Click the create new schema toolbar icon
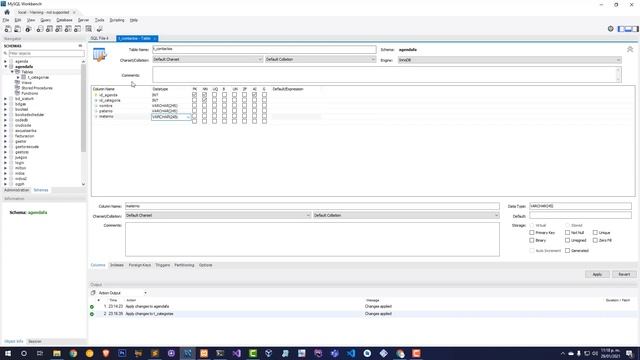The height and width of the screenshot is (360, 640). 40,29
